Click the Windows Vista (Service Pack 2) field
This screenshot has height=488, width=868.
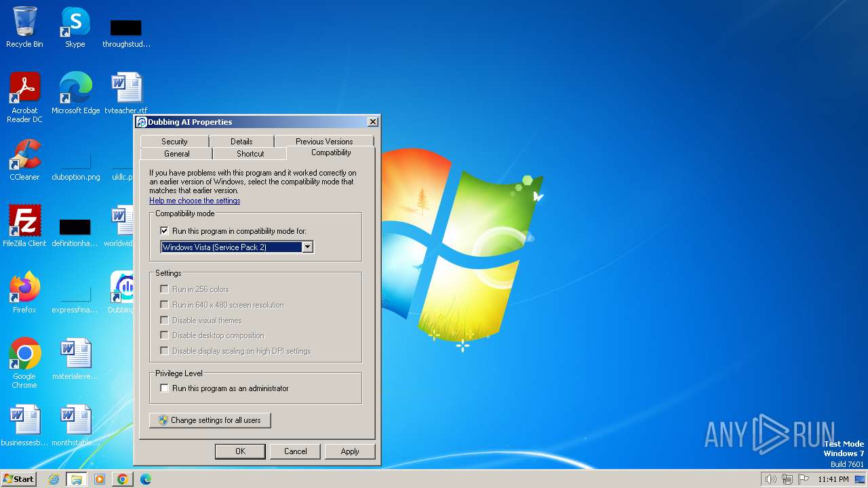[x=237, y=247]
